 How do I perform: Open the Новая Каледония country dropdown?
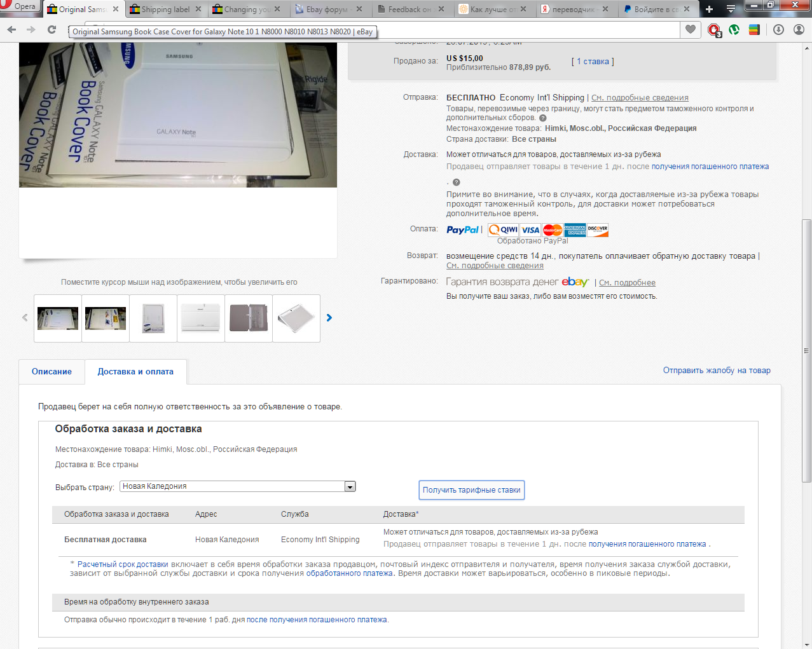237,486
